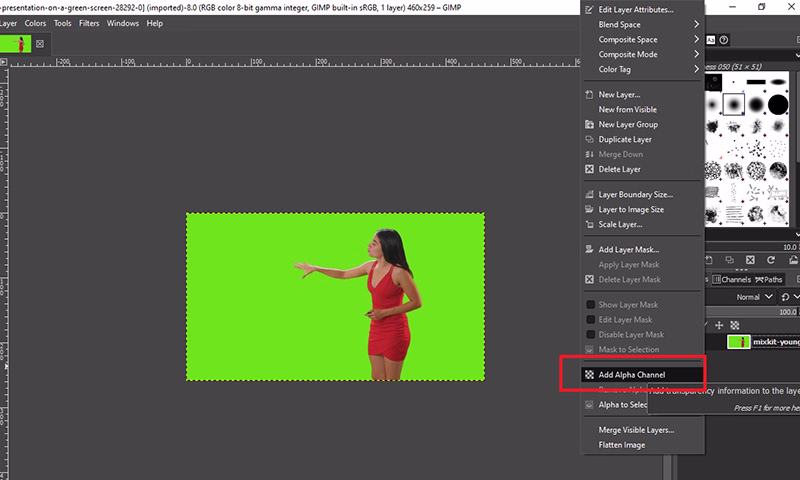Select New from Visible entry
The image size is (800, 480).
pos(642,109)
